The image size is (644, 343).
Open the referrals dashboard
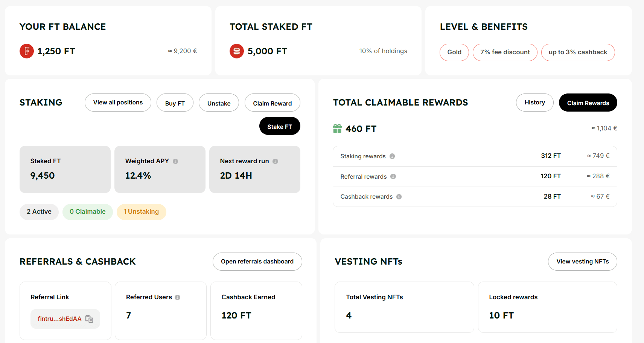coord(257,261)
